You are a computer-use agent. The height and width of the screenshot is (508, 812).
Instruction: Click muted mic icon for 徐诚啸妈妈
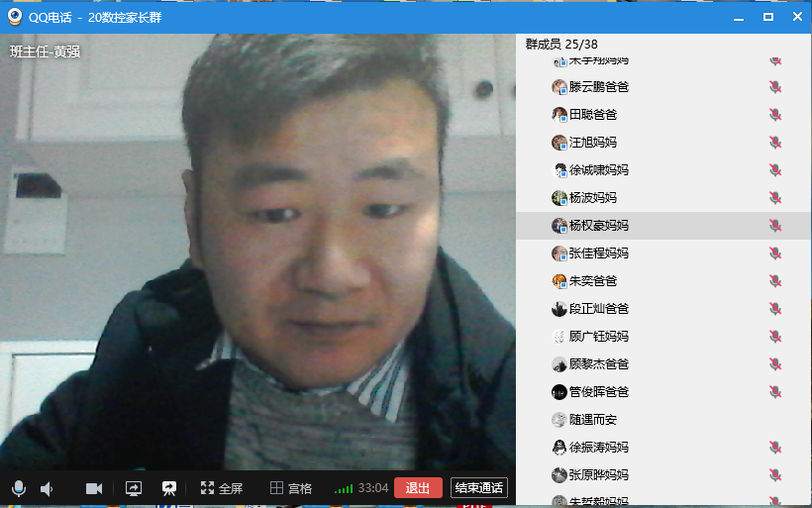(x=775, y=170)
